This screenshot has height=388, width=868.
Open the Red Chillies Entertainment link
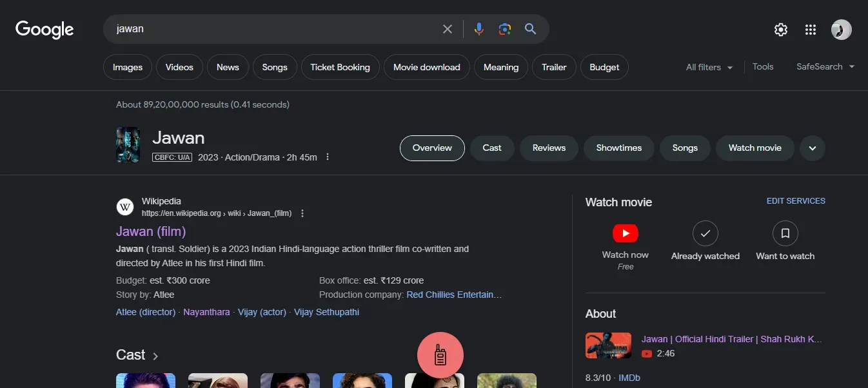[454, 295]
